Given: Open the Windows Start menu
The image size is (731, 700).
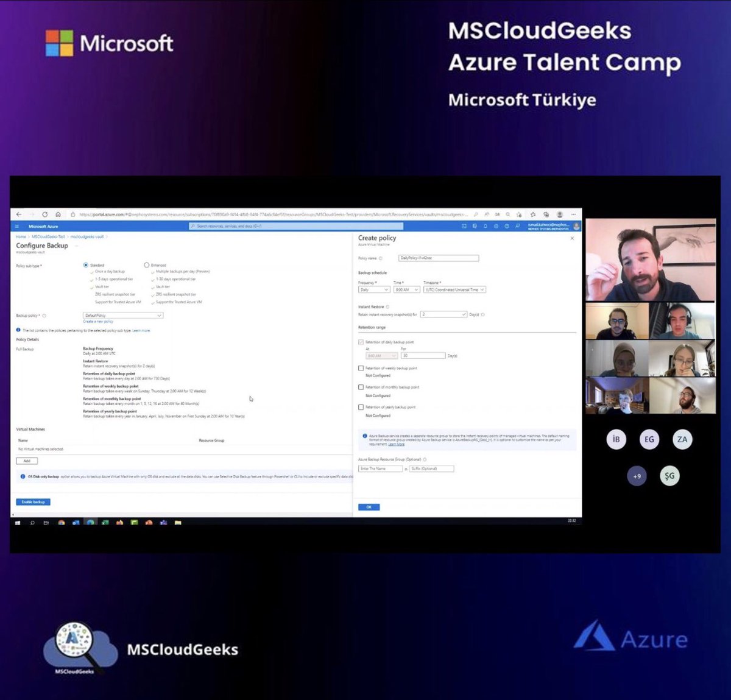Looking at the screenshot, I should (18, 522).
